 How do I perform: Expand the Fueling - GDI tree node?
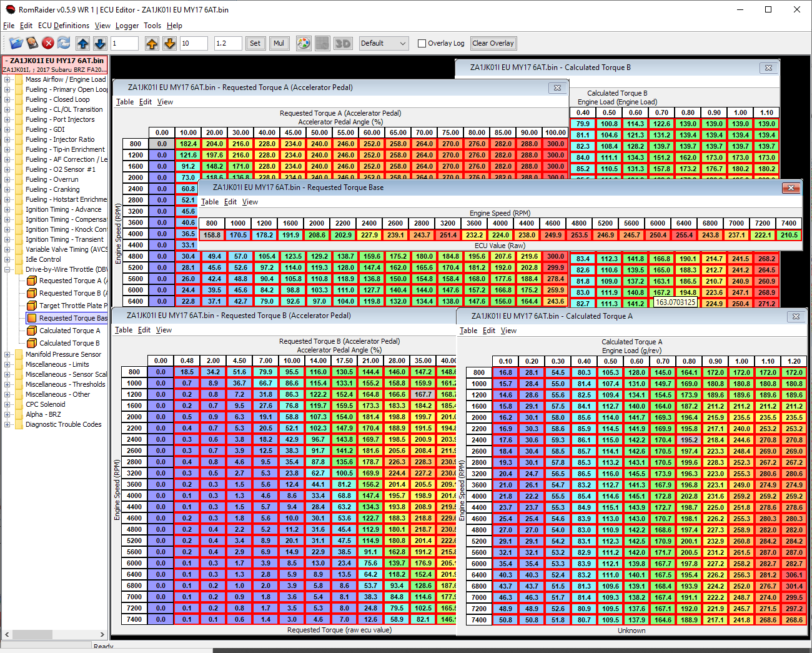pos(7,129)
